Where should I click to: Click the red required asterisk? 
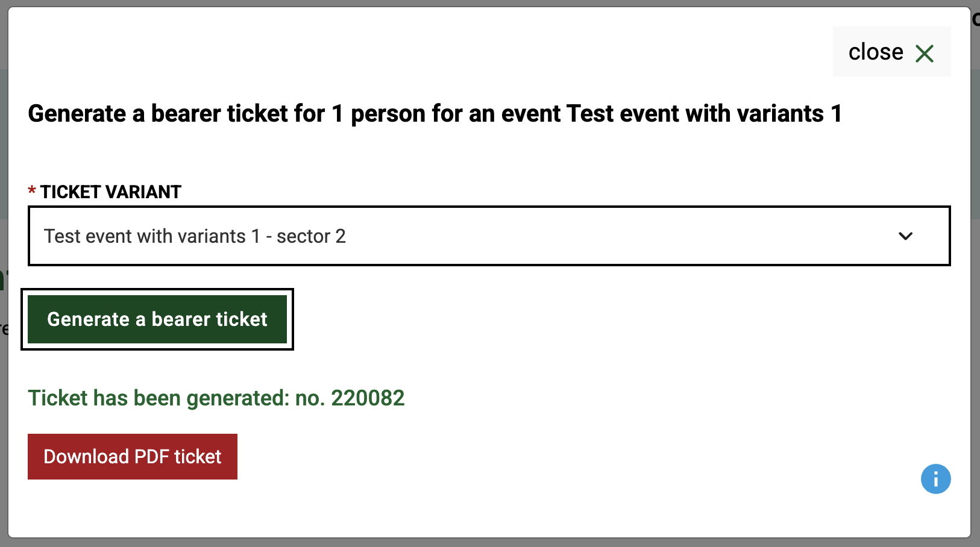tap(32, 192)
